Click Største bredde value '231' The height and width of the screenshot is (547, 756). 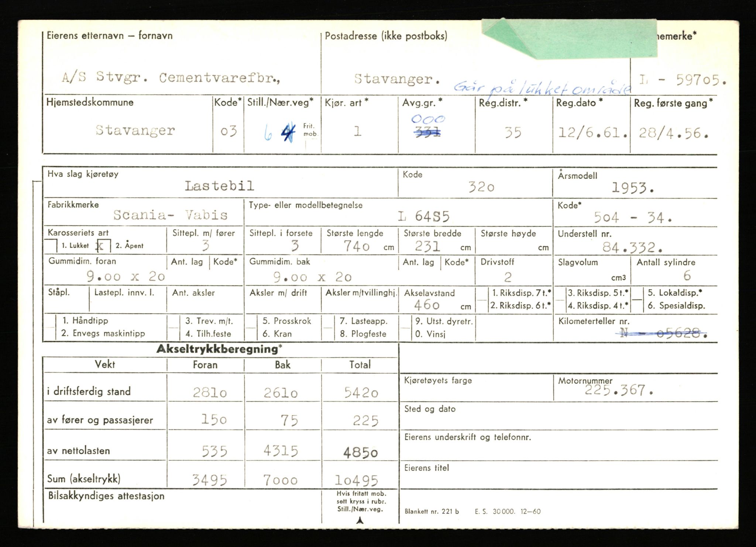[x=427, y=246]
